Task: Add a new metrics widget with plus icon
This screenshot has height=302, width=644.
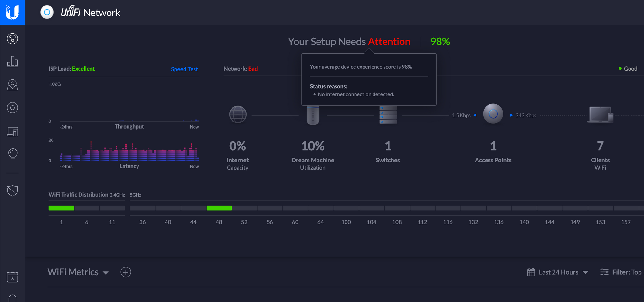Action: (x=126, y=272)
